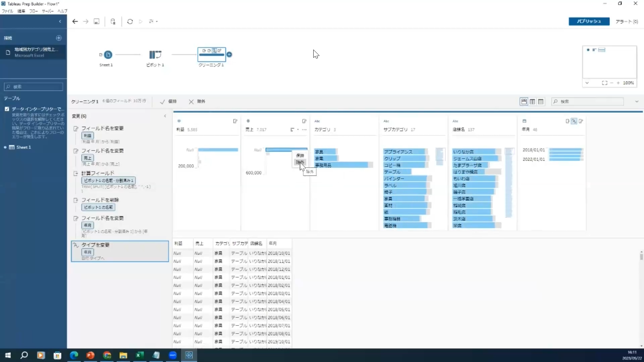Select the タイプを変更 change entry
This screenshot has height=362, width=644.
coord(120,251)
